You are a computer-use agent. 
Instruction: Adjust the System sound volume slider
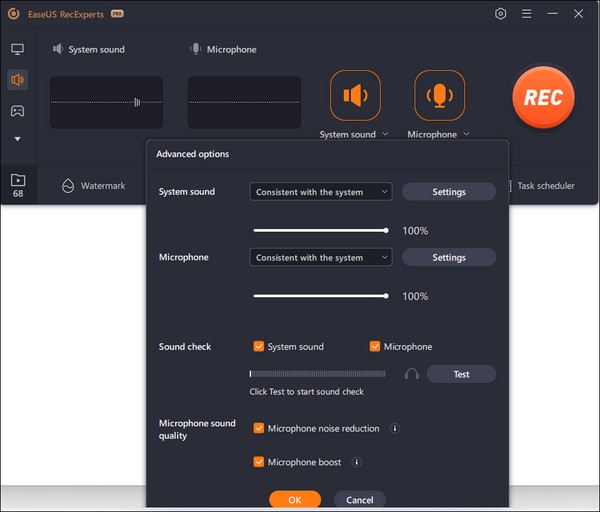pyautogui.click(x=321, y=230)
